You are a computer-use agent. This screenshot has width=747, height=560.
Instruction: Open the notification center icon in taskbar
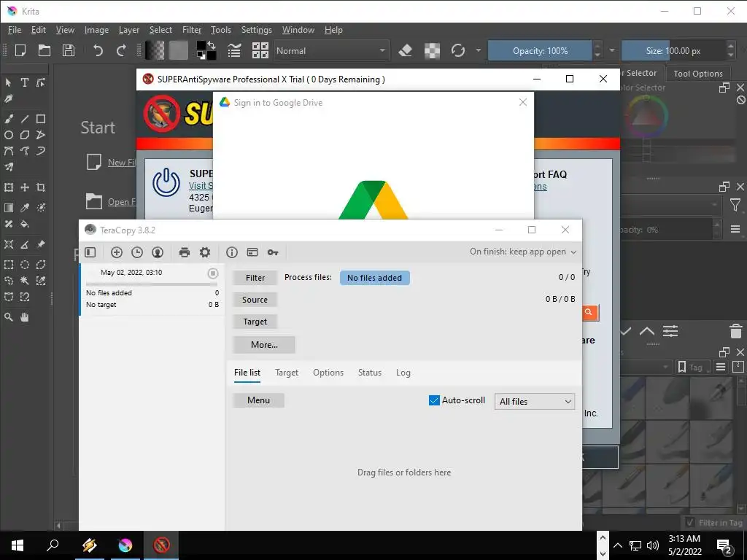(x=724, y=545)
